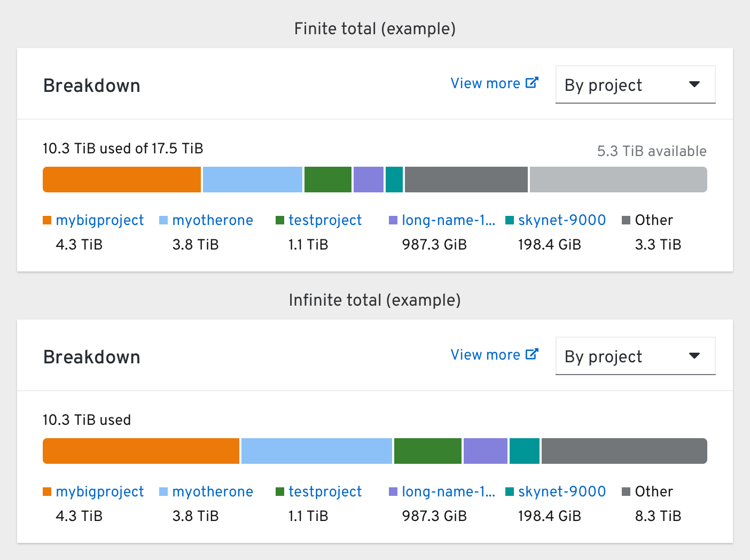Click dropdown caret arrow in Infinite total card
Viewport: 750px width, 560px height.
tap(694, 356)
